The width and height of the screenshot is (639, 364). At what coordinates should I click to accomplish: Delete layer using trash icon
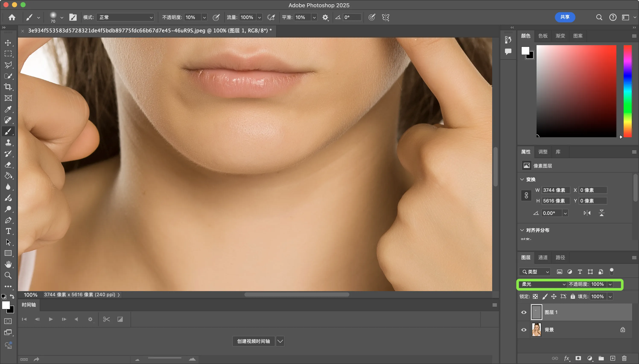(624, 358)
